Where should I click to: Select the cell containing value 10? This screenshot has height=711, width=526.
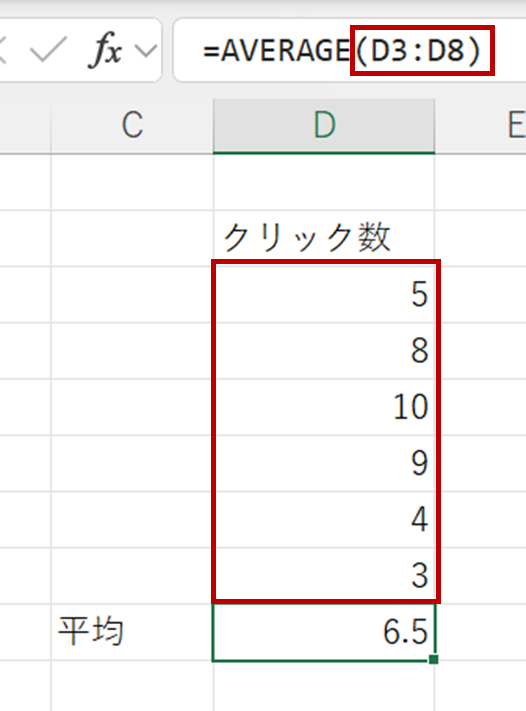[x=324, y=407]
